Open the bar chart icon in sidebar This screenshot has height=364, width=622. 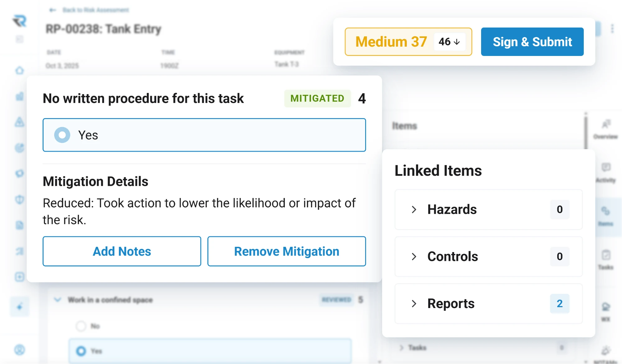pos(20,96)
